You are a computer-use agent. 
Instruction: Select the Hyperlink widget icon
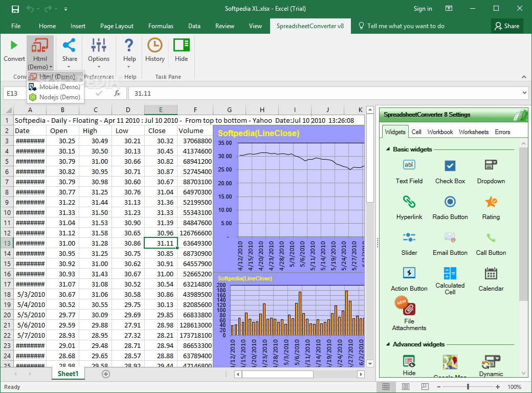[x=409, y=202]
